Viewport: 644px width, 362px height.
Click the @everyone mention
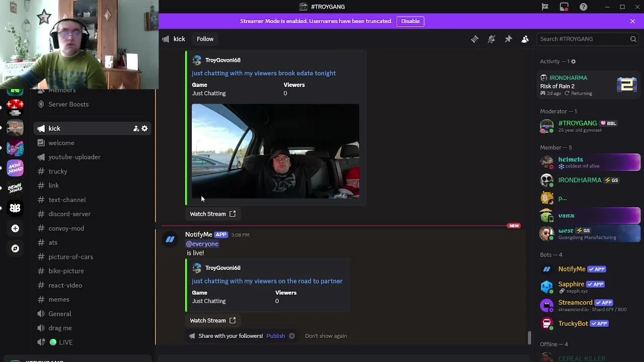(202, 244)
